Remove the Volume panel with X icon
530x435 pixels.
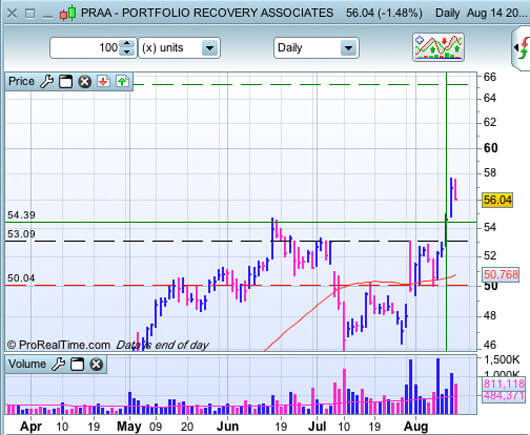click(x=96, y=364)
